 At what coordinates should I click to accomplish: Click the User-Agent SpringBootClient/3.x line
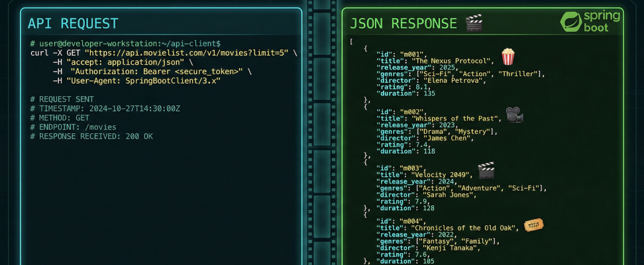pos(136,81)
